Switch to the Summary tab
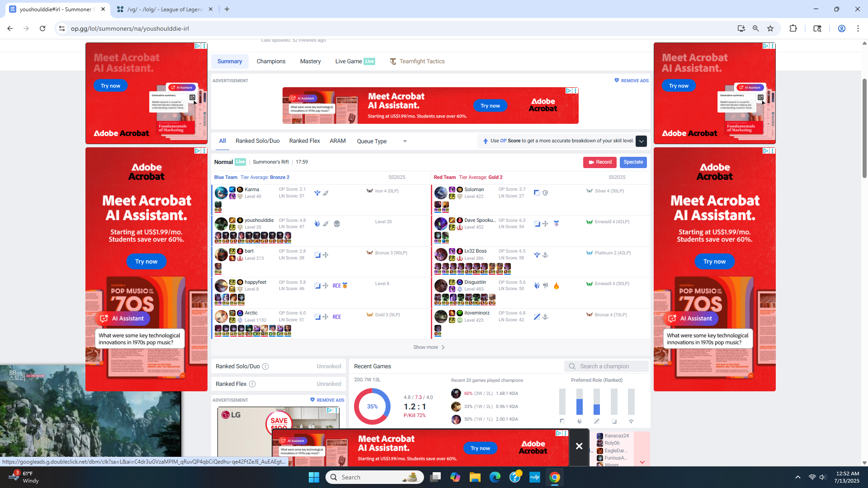Screen dimensions: 868x488 (230, 61)
